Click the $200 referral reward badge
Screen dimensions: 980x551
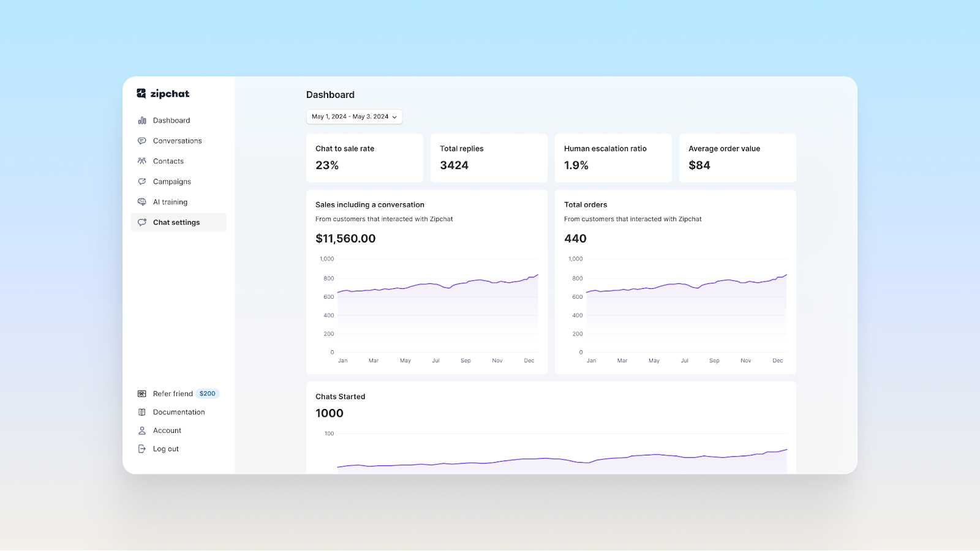pyautogui.click(x=207, y=393)
